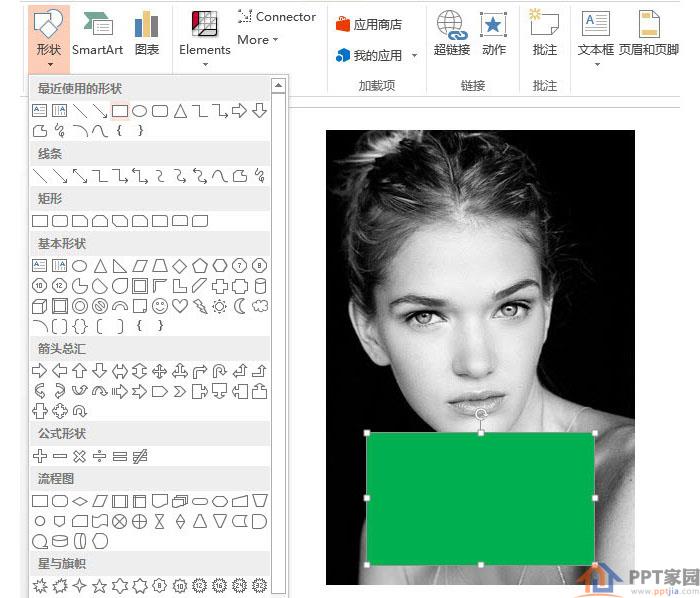The image size is (700, 598).
Task: Select isosceles triangle in recently used shapes
Action: pos(180,111)
